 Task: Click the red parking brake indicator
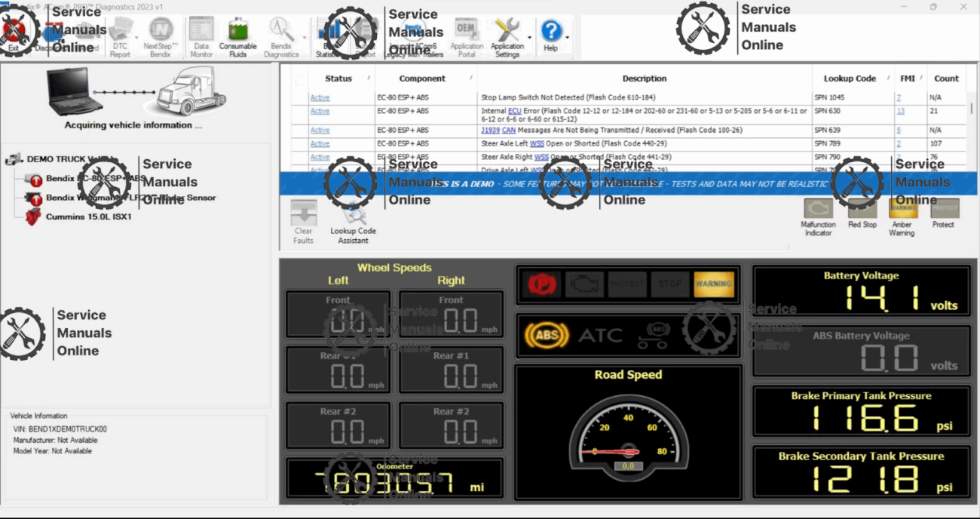[x=542, y=284]
